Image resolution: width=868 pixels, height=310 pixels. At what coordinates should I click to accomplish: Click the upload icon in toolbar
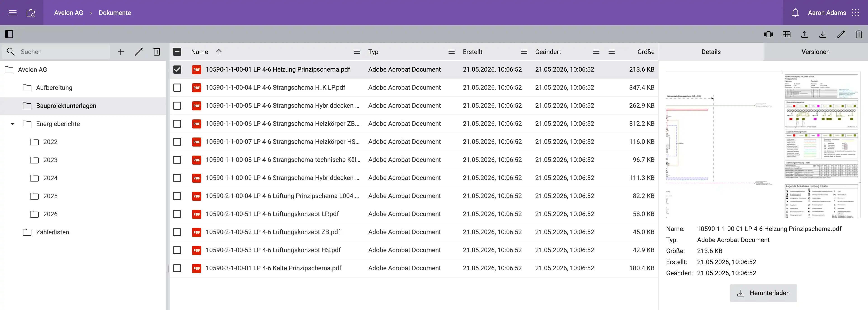tap(804, 34)
